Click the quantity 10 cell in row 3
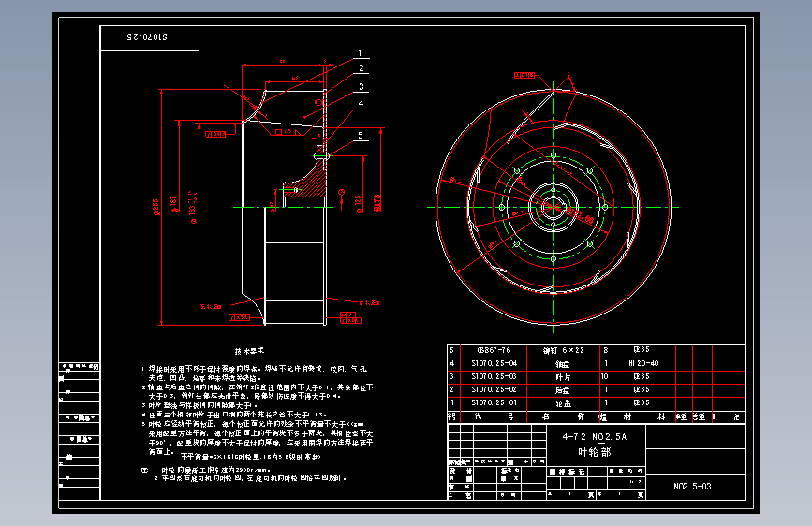Viewport: 812px width, 526px height. [604, 376]
